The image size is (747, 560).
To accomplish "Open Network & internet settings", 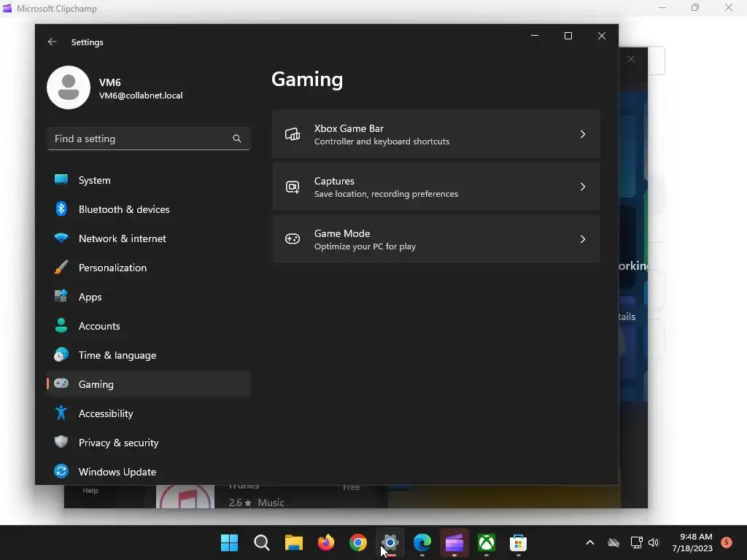I will point(148,238).
